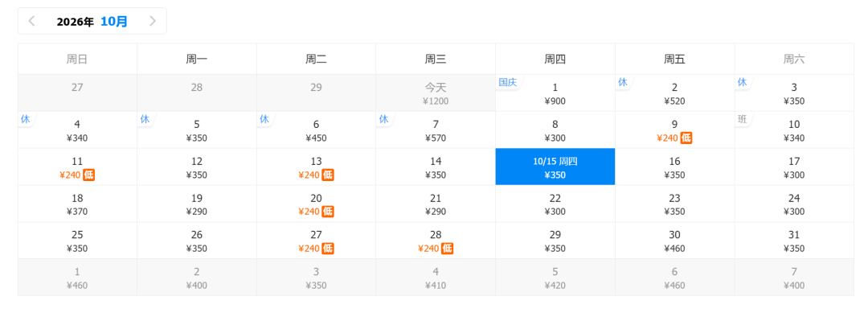Go to next month arrow

[x=153, y=22]
